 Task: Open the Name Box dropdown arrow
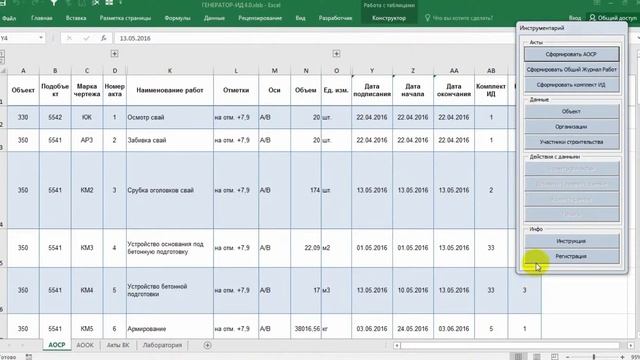[41, 38]
